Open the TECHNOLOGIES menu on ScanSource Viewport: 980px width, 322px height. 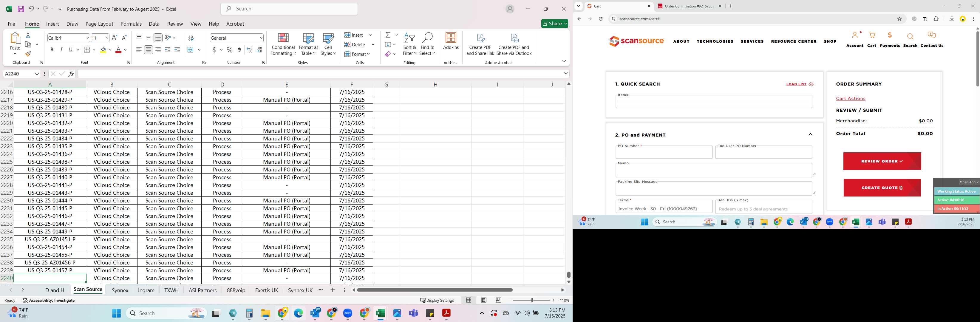coord(715,41)
